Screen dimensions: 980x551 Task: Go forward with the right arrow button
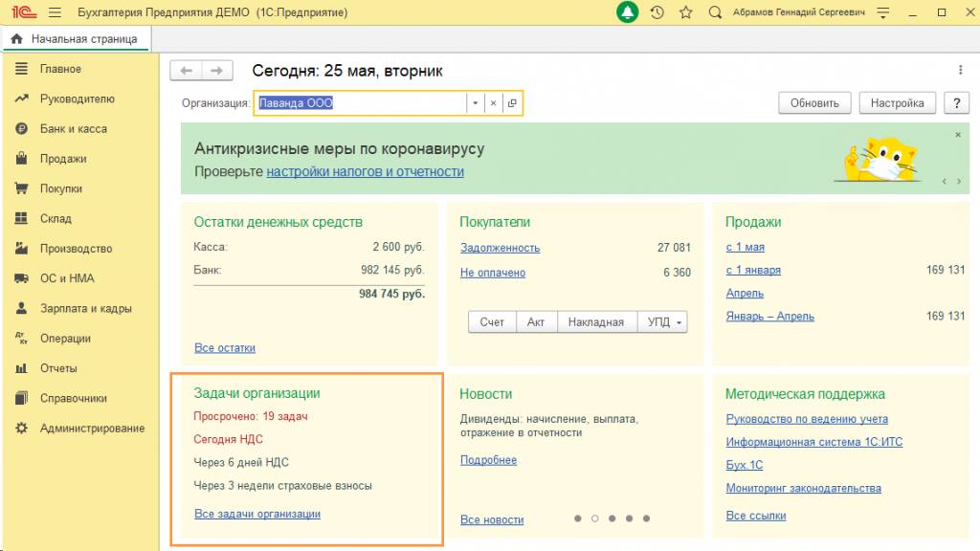pos(217,71)
